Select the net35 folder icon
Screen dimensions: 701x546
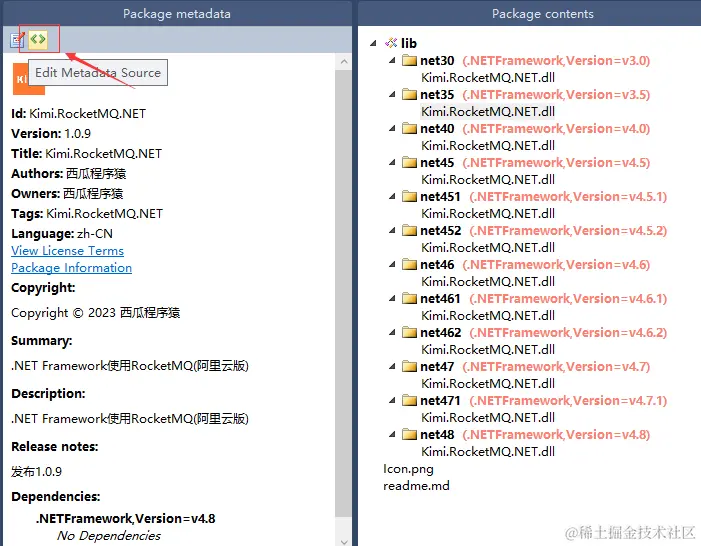[x=409, y=94]
